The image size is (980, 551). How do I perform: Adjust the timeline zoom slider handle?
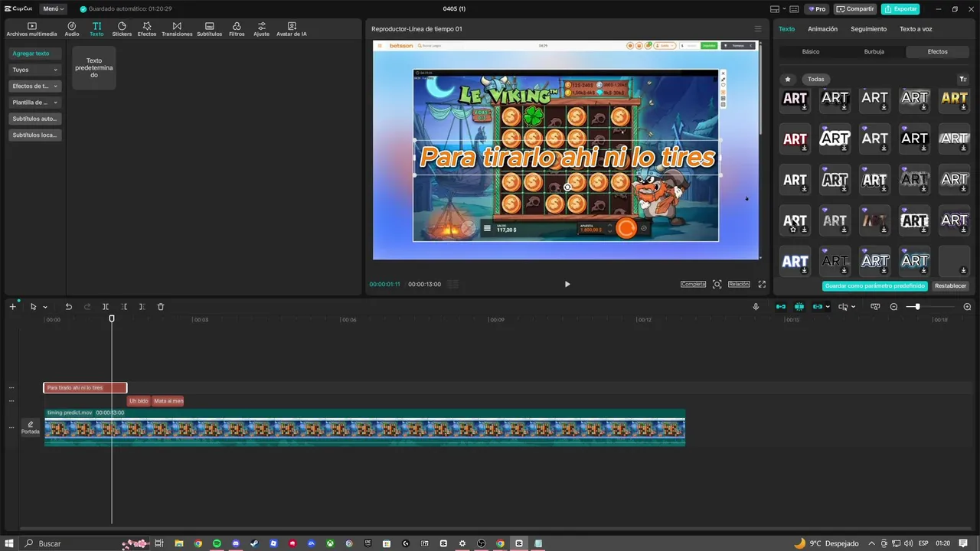(917, 307)
